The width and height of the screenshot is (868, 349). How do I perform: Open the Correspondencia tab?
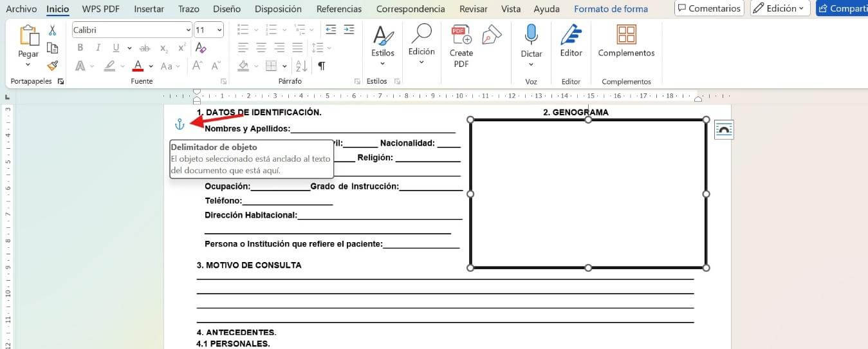[411, 9]
